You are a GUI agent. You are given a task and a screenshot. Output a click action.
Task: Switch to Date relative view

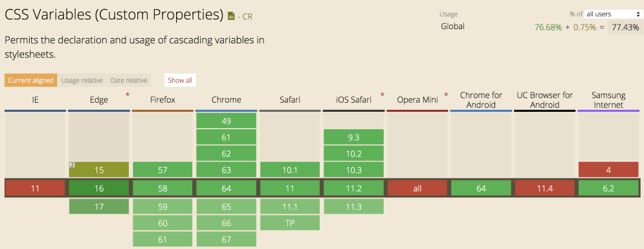point(129,80)
